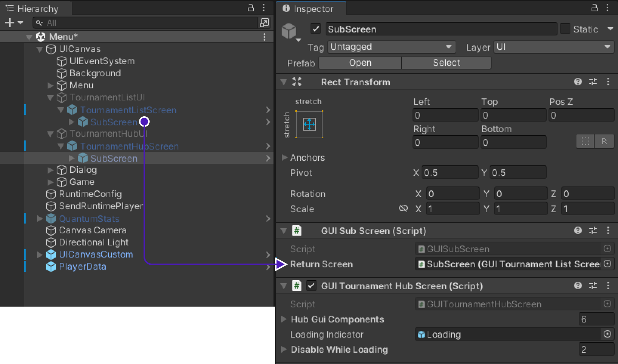Click the Hierarchy create plus button

(x=10, y=23)
